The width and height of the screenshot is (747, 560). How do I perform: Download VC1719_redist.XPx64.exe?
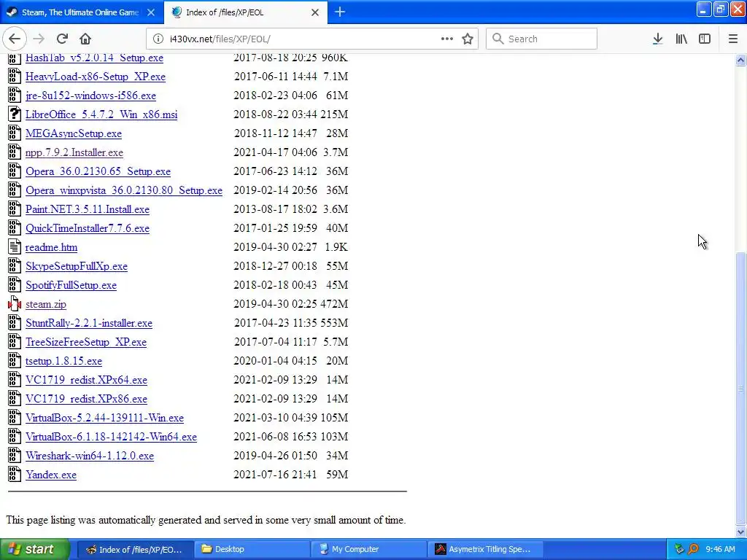tap(86, 380)
